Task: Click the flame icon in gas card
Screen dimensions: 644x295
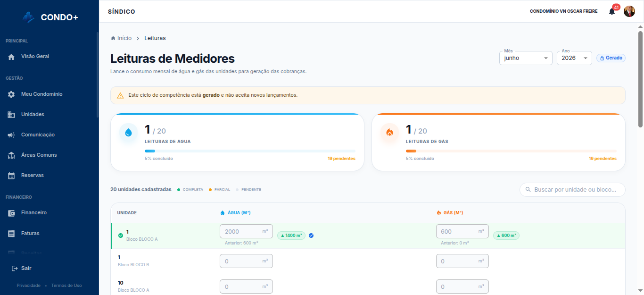Action: [x=389, y=133]
